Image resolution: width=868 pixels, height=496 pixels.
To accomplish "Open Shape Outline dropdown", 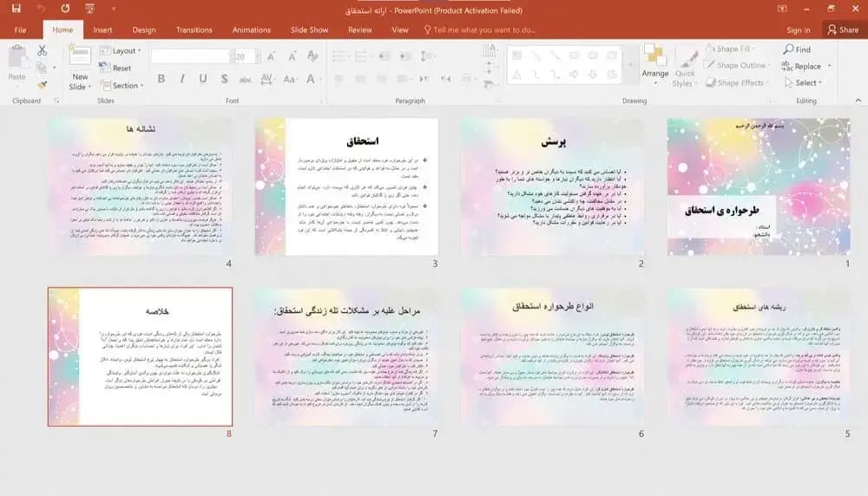I will [737, 65].
